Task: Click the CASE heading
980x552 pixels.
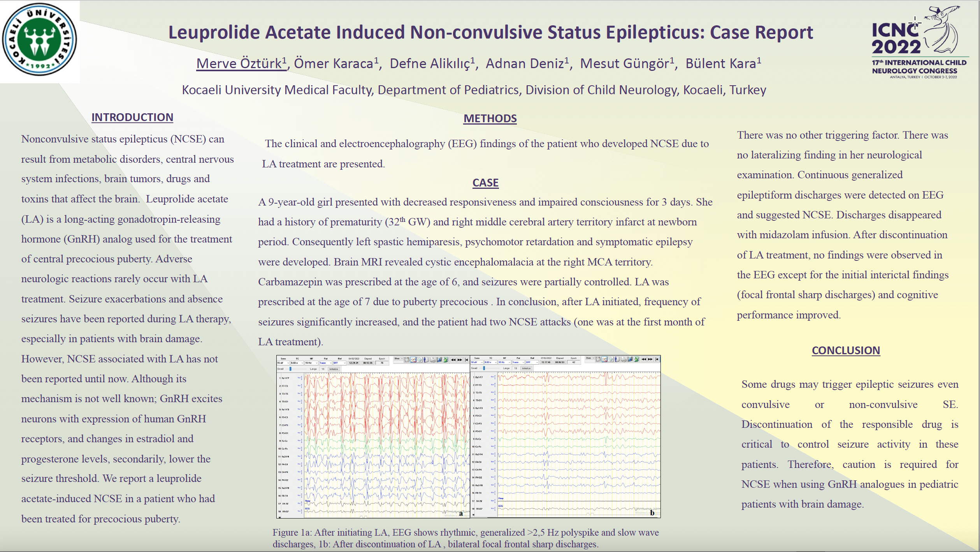Action: [x=485, y=183]
